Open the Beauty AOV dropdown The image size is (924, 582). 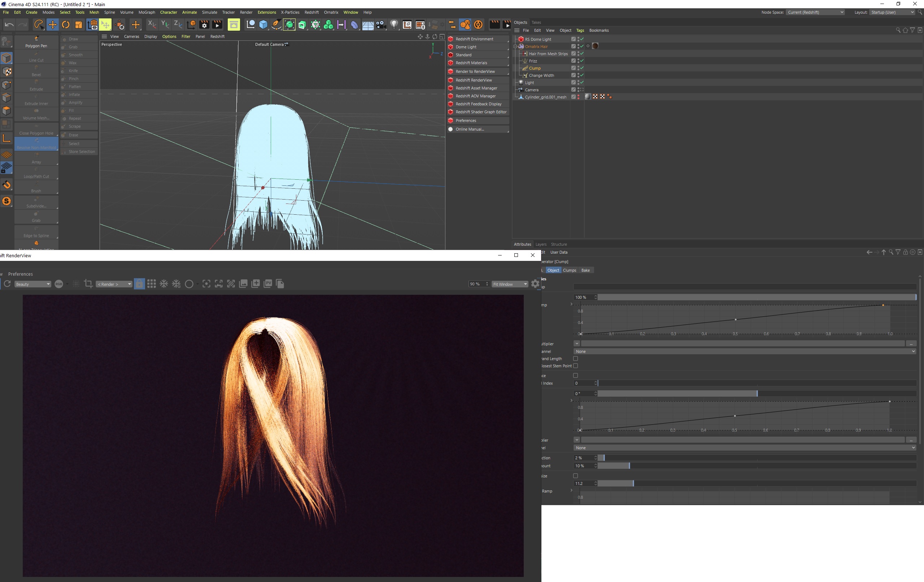tap(32, 284)
